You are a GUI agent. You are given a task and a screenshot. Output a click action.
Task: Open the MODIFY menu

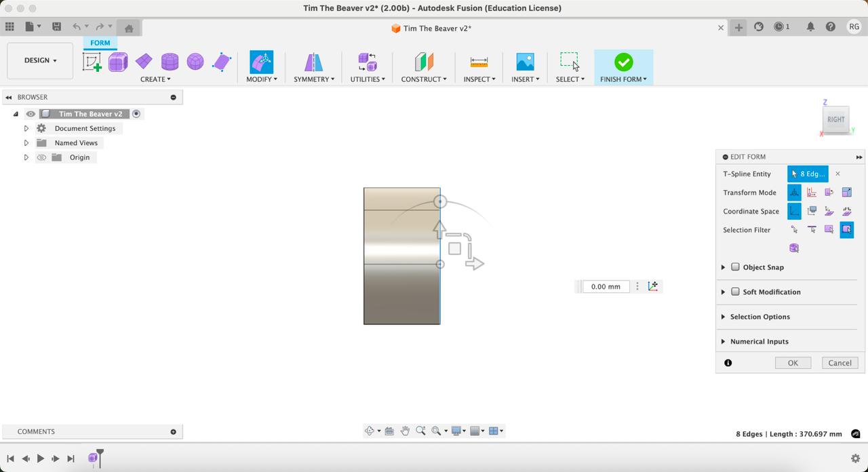point(261,79)
